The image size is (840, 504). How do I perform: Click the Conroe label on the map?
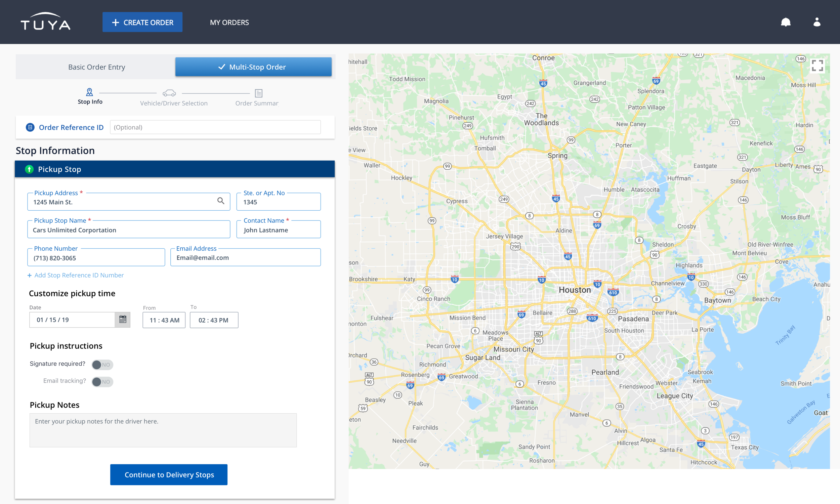(543, 58)
